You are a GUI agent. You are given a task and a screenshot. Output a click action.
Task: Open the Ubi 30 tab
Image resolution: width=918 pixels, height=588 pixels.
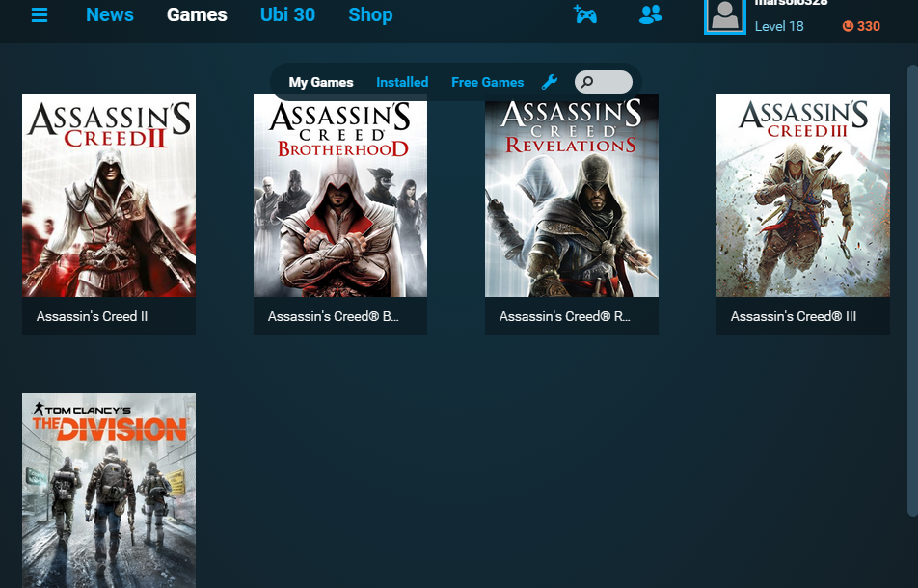tap(287, 14)
